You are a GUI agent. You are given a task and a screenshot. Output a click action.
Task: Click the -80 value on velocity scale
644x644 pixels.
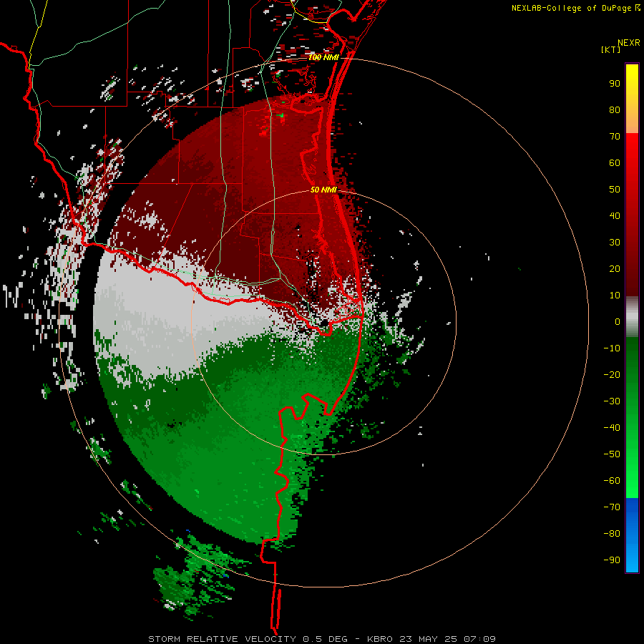(612, 534)
